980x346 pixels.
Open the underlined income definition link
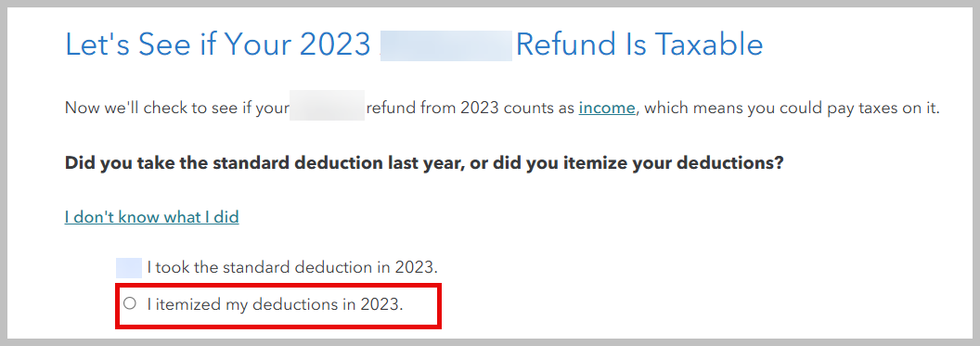607,108
